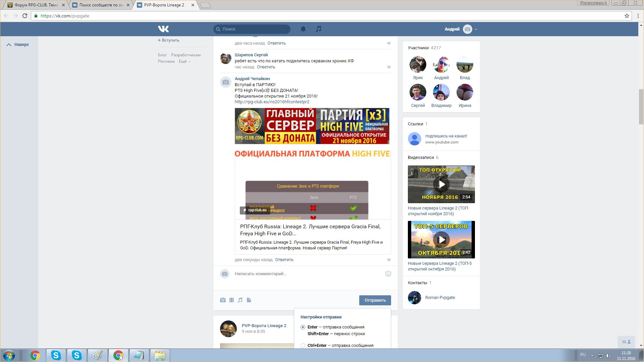Switch to the Поиск сообществ tab
Viewport: 644px width, 362px height.
tap(101, 5)
